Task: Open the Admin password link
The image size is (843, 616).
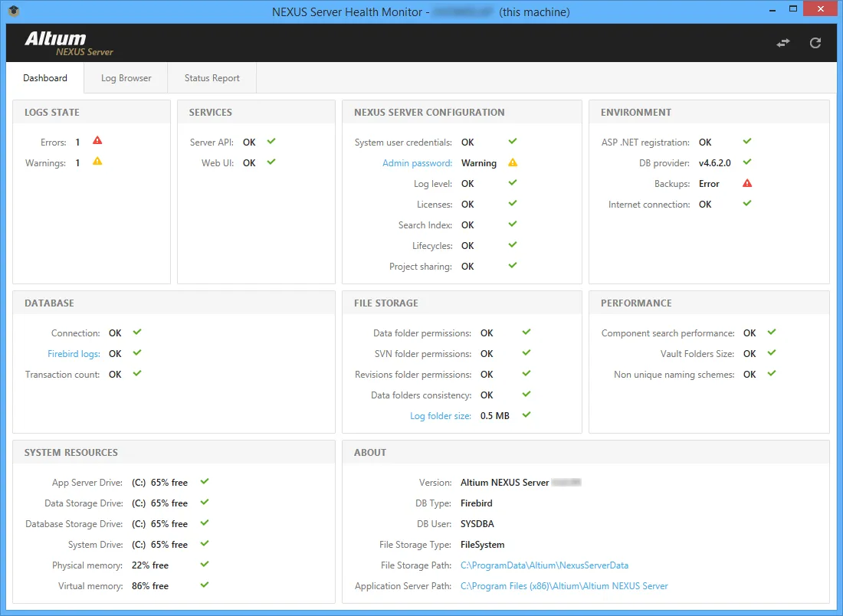Action: 417,163
